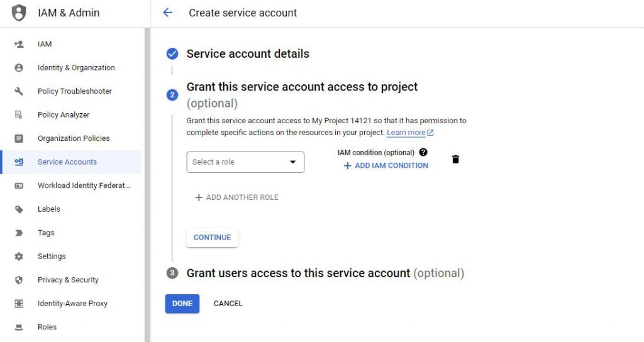Click the Settings gear icon in sidebar
This screenshot has width=644, height=342.
click(x=19, y=256)
